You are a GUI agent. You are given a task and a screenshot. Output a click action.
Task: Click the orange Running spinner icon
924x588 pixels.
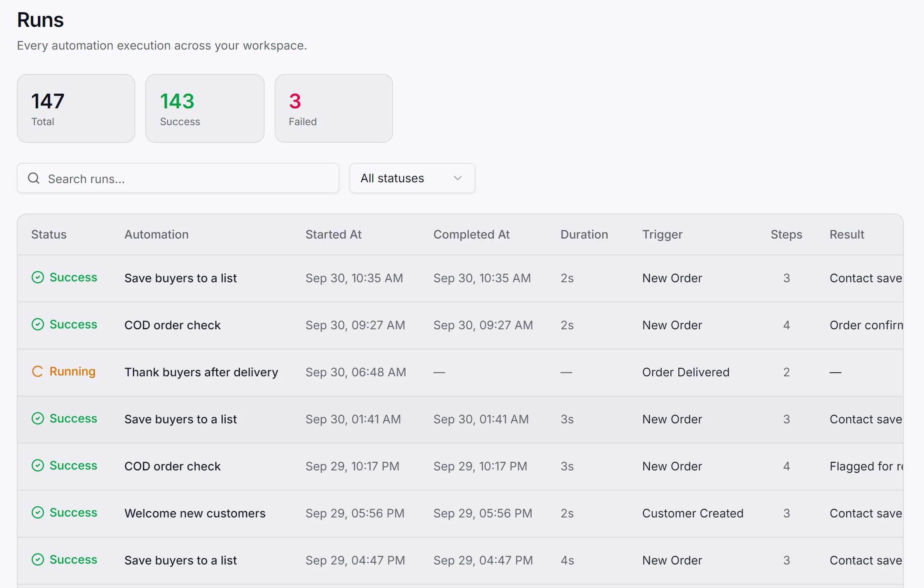pos(38,372)
